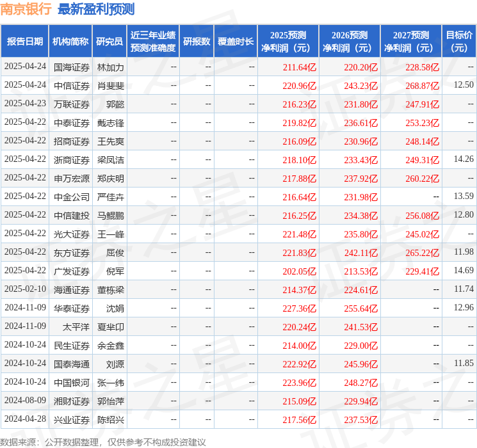Select the 目标价 column header
Image resolution: width=477 pixels, height=448 pixels.
coord(459,41)
